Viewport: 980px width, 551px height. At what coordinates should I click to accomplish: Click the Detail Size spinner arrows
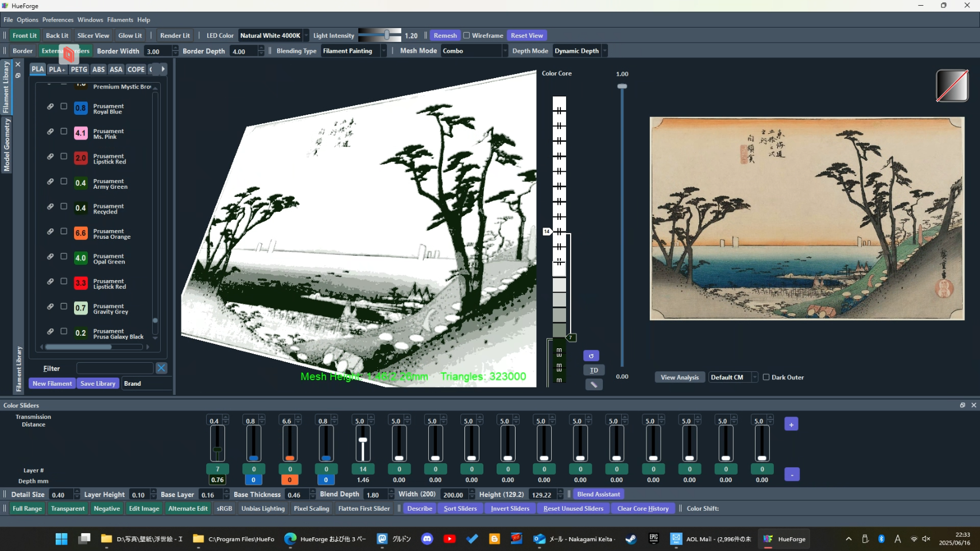pos(77,494)
